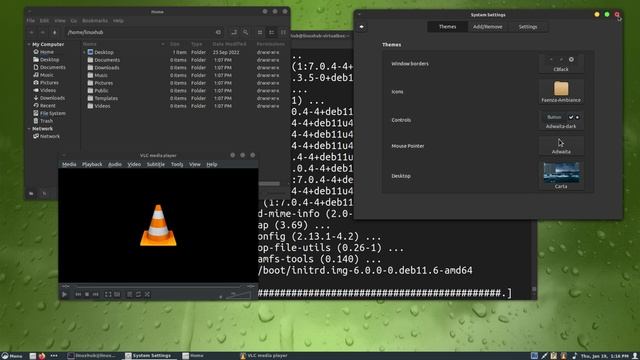Click VLC previous media button
The height and width of the screenshot is (360, 640).
pos(78,294)
